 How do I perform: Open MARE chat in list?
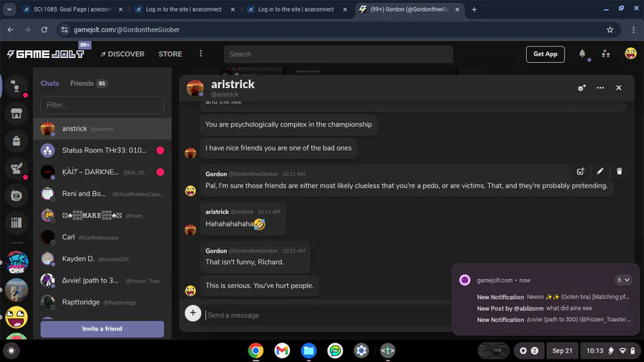(102, 215)
